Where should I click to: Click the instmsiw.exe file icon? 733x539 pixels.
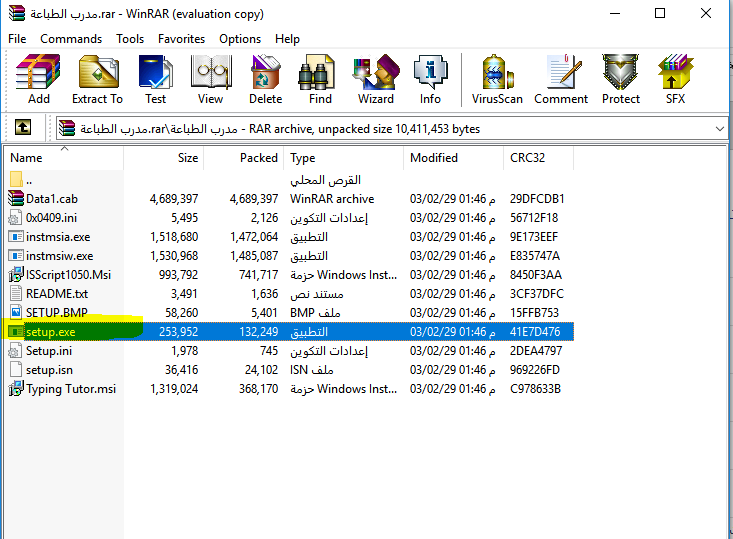click(x=16, y=256)
